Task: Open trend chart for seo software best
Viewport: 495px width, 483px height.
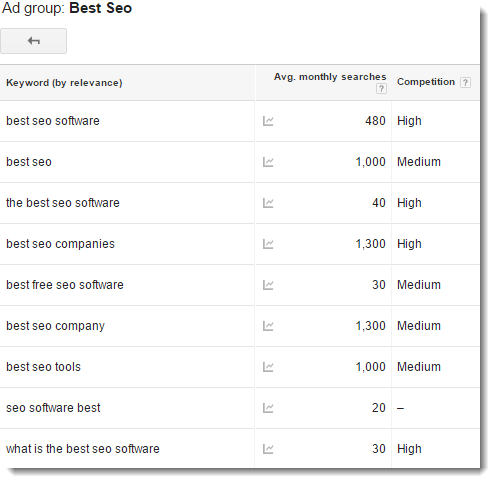Action: [x=268, y=408]
